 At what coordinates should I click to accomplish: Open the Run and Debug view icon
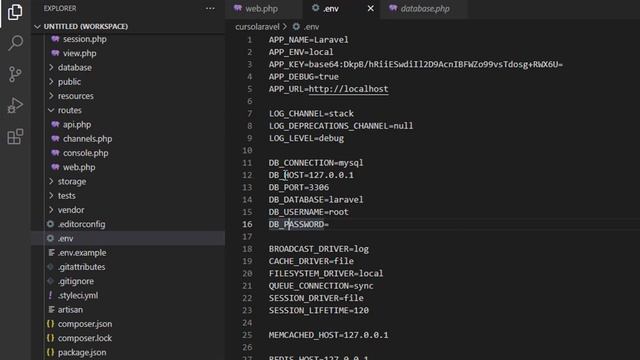coord(15,105)
